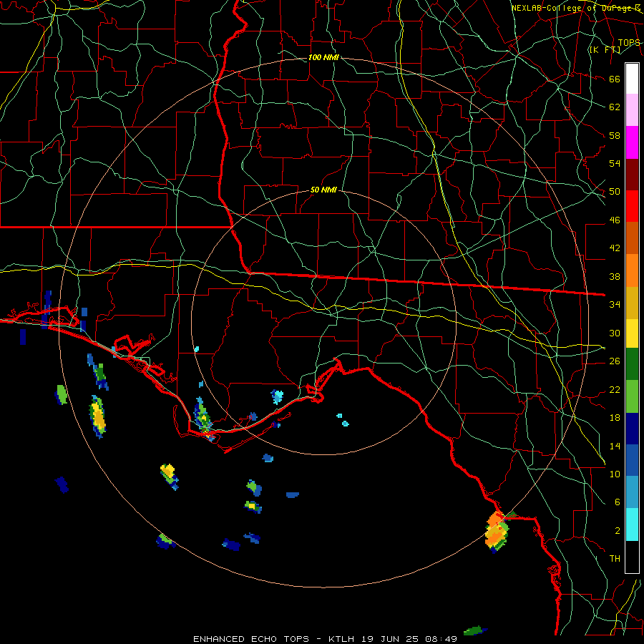Click the legend value "58"
The height and width of the screenshot is (644, 644).
(x=615, y=135)
